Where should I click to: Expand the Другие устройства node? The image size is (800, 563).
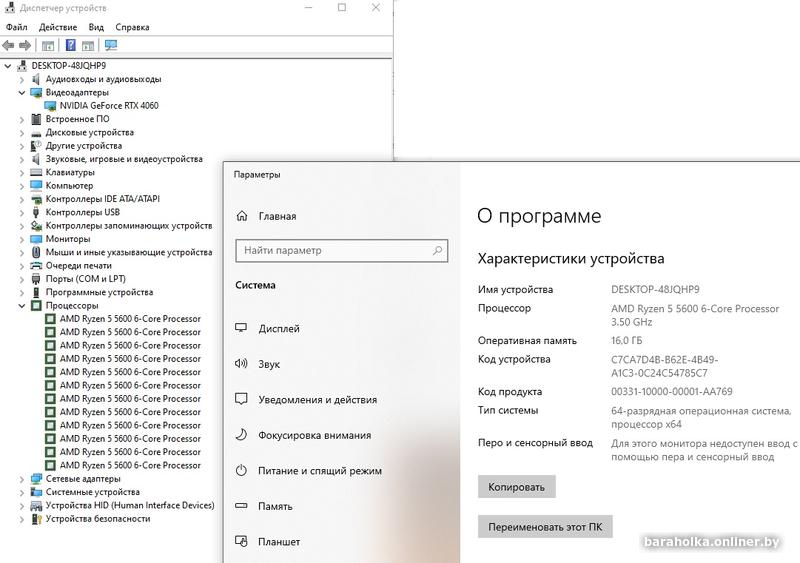(x=22, y=146)
